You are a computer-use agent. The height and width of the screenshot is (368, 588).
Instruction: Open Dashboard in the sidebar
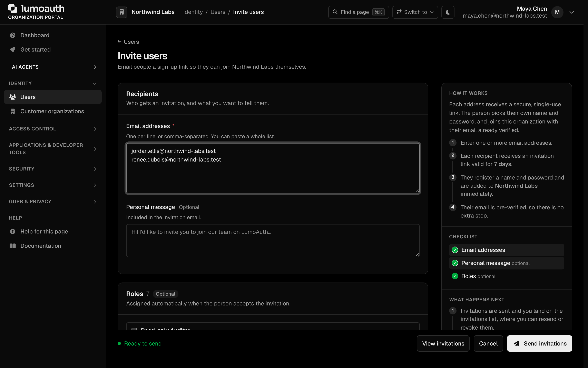53,35
